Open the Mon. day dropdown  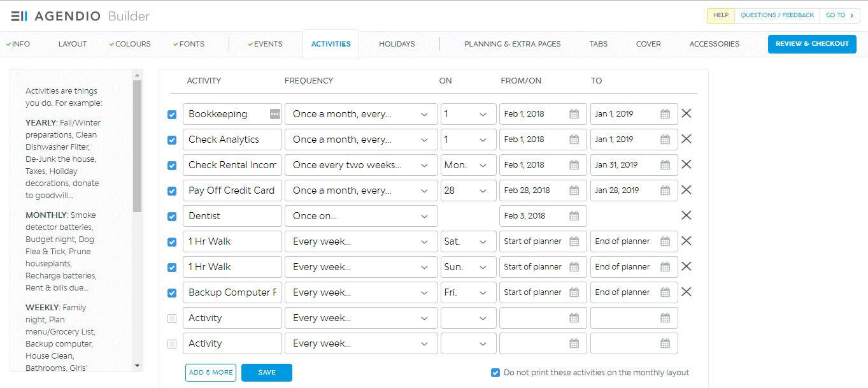click(468, 165)
